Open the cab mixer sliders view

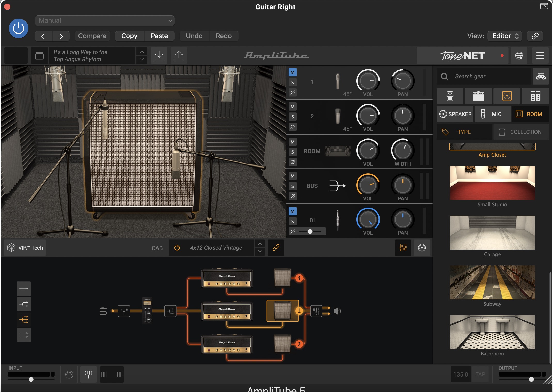pos(403,248)
